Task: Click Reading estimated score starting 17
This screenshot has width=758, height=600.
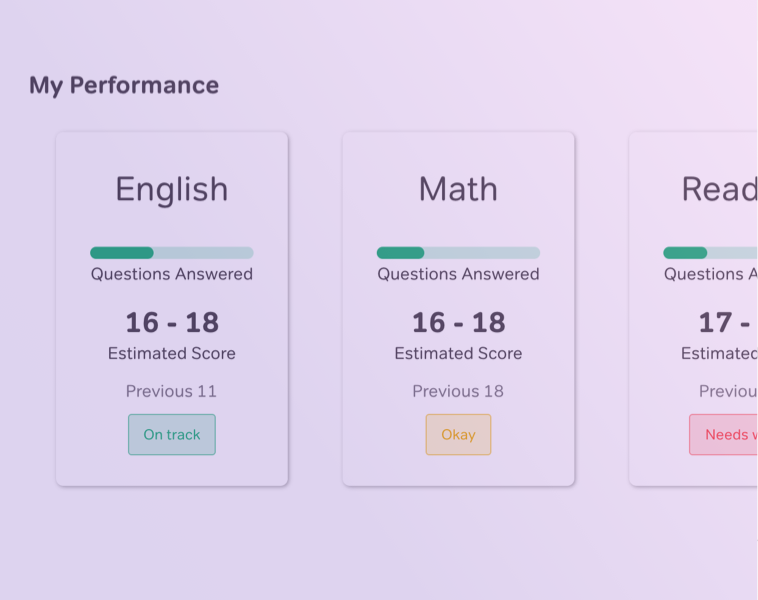Action: (724, 322)
